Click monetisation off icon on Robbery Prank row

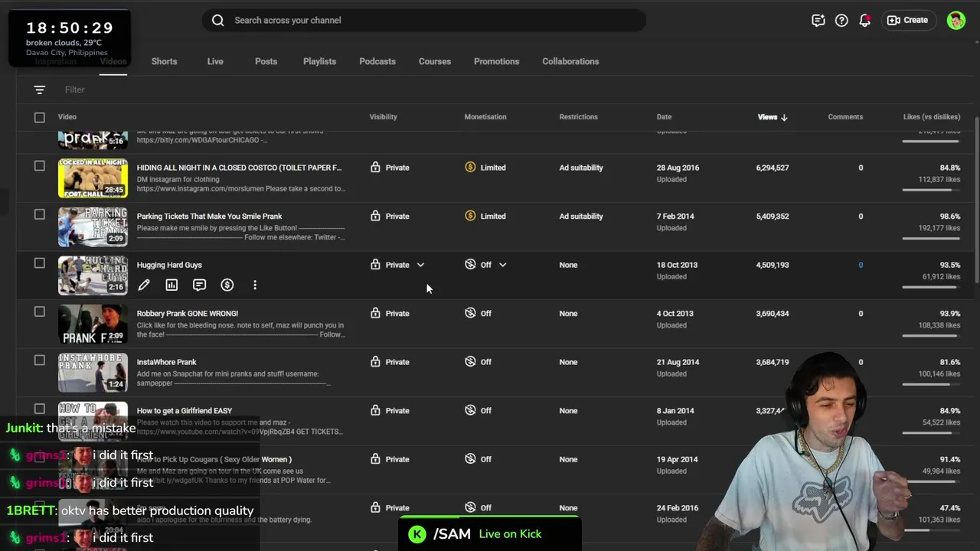point(470,313)
